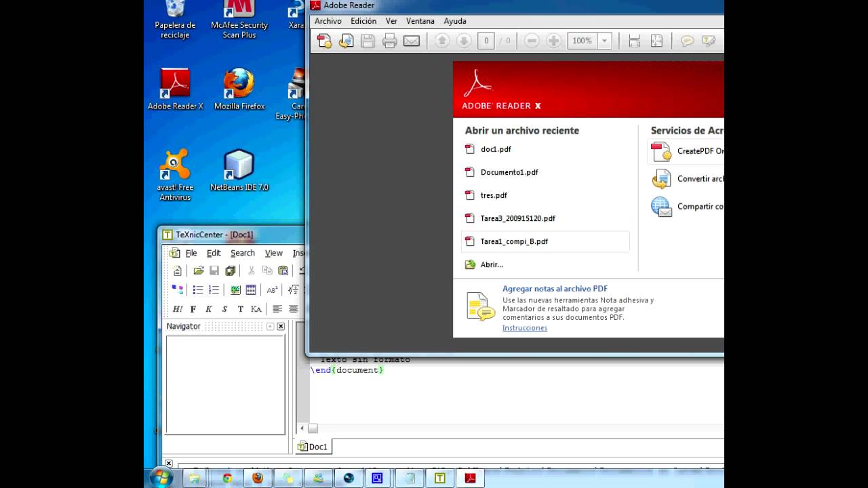Open recent file doc1.pdf
The height and width of the screenshot is (488, 868).
pyautogui.click(x=496, y=149)
